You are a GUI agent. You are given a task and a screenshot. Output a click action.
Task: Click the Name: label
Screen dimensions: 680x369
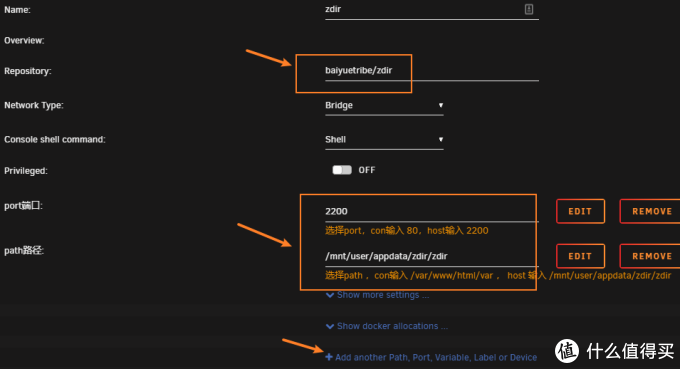pos(17,10)
